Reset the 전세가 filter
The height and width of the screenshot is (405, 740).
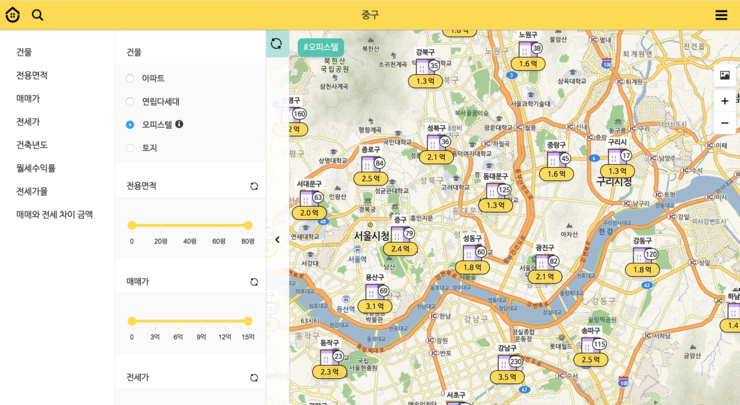pos(254,378)
